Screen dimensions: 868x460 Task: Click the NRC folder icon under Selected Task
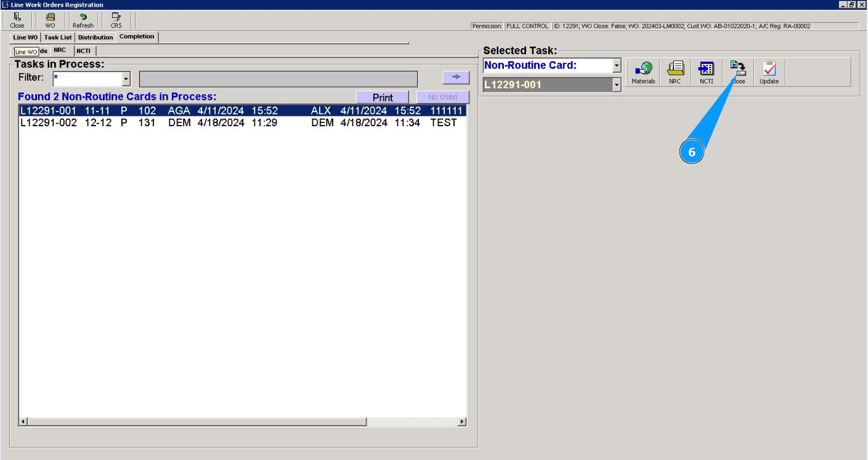tap(675, 73)
